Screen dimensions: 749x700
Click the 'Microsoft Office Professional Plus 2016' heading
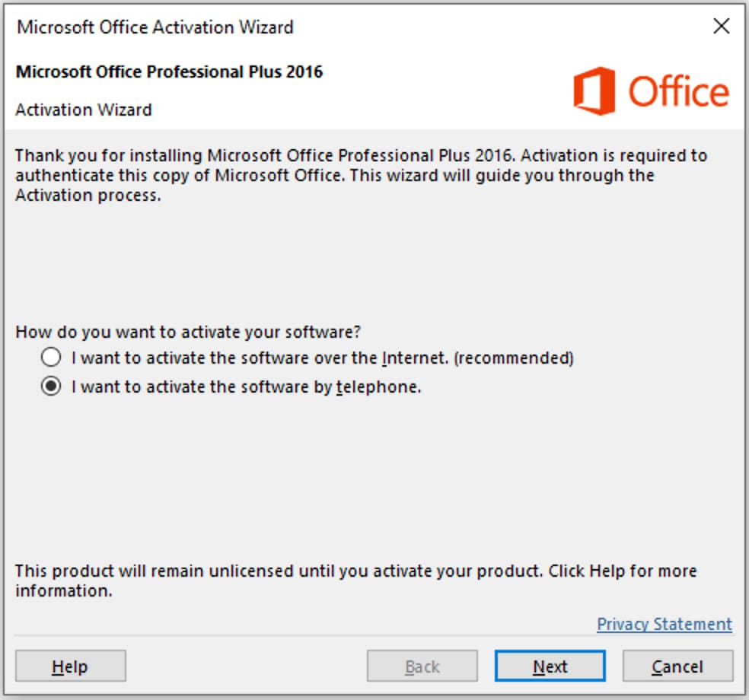[169, 72]
